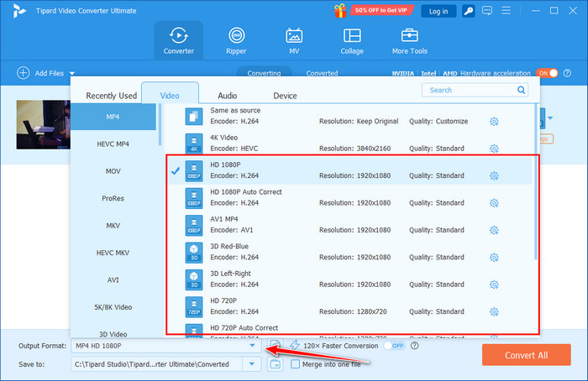Switch to the Device tab

tap(285, 96)
